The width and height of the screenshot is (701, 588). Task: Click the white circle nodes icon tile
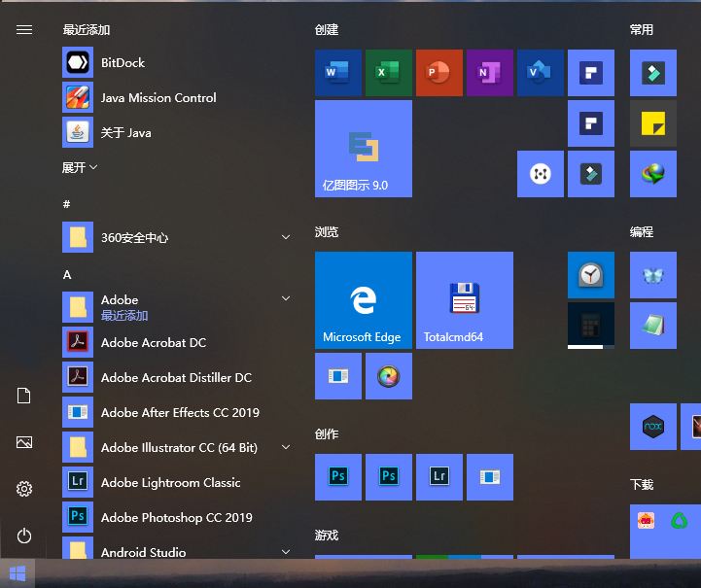pyautogui.click(x=540, y=174)
